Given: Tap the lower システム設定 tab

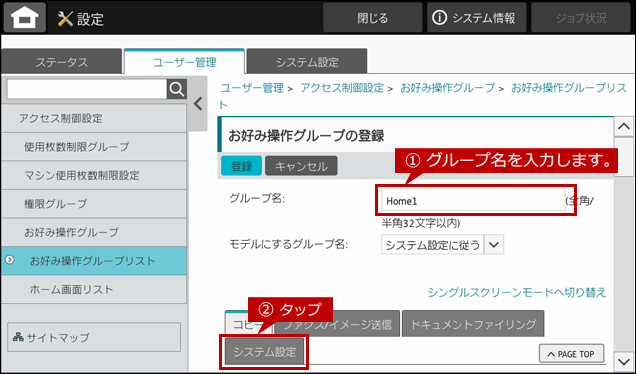Looking at the screenshot, I should (x=264, y=352).
